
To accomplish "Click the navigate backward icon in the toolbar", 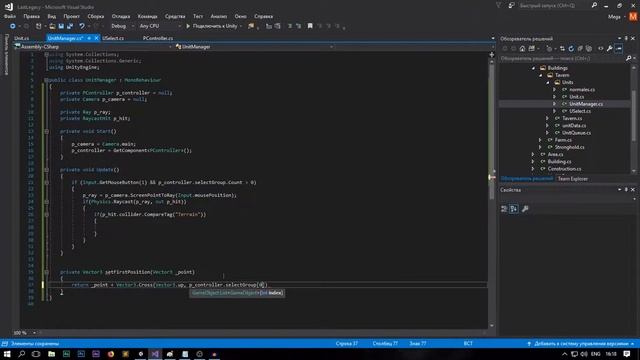I will point(13,26).
